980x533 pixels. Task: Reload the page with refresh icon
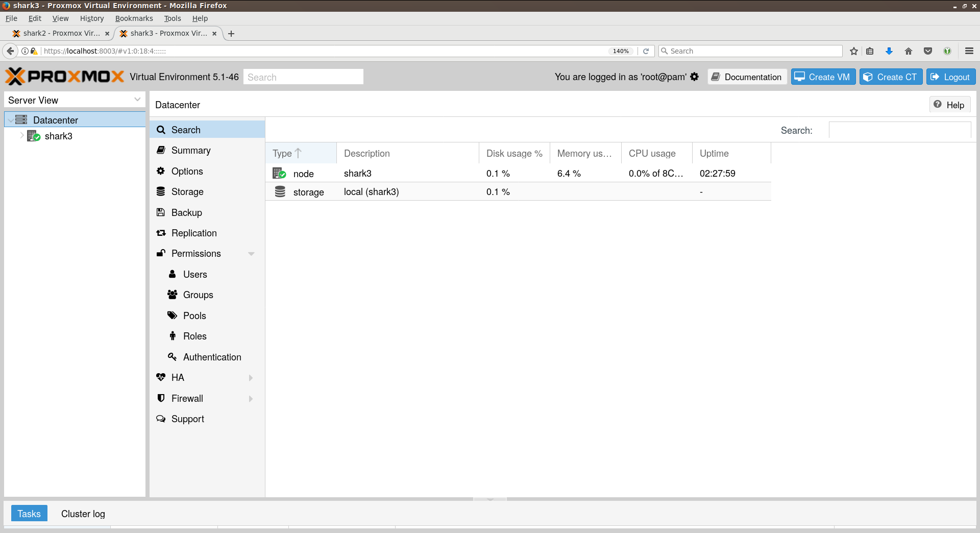[x=646, y=51]
